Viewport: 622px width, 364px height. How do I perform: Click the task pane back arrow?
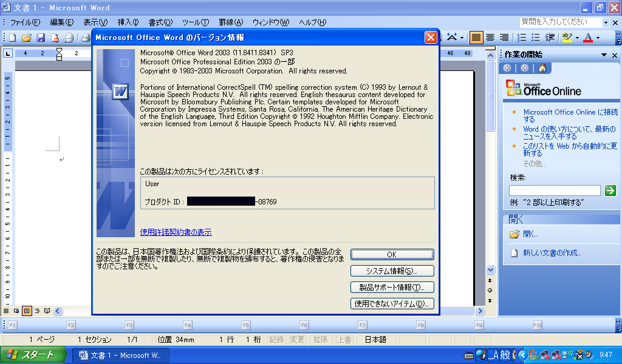click(507, 68)
